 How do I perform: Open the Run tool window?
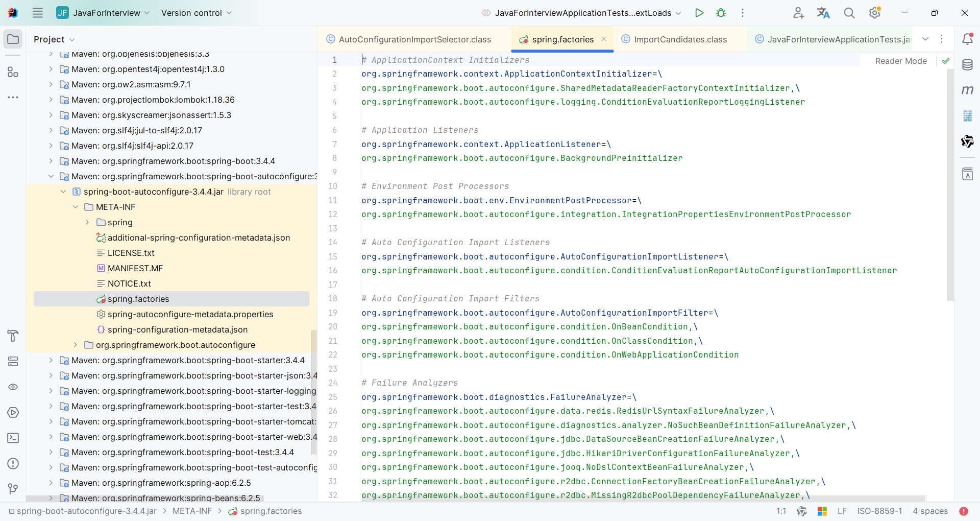tap(13, 413)
